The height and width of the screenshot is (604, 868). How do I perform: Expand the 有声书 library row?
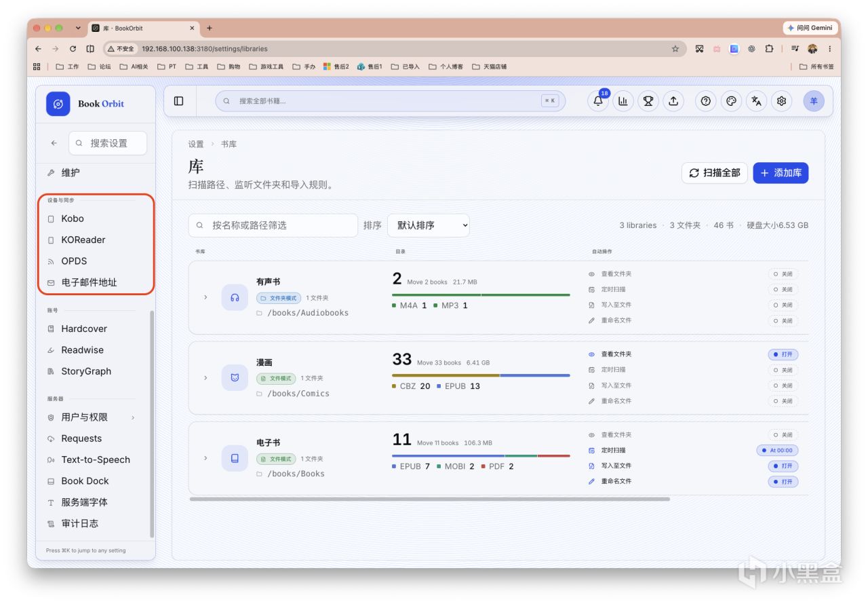(x=205, y=297)
